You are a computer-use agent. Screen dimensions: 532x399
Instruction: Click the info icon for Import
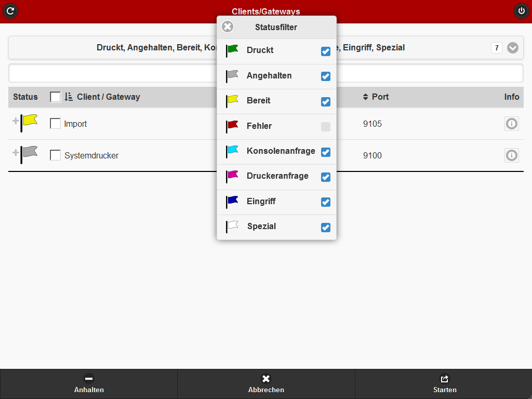[x=512, y=124]
